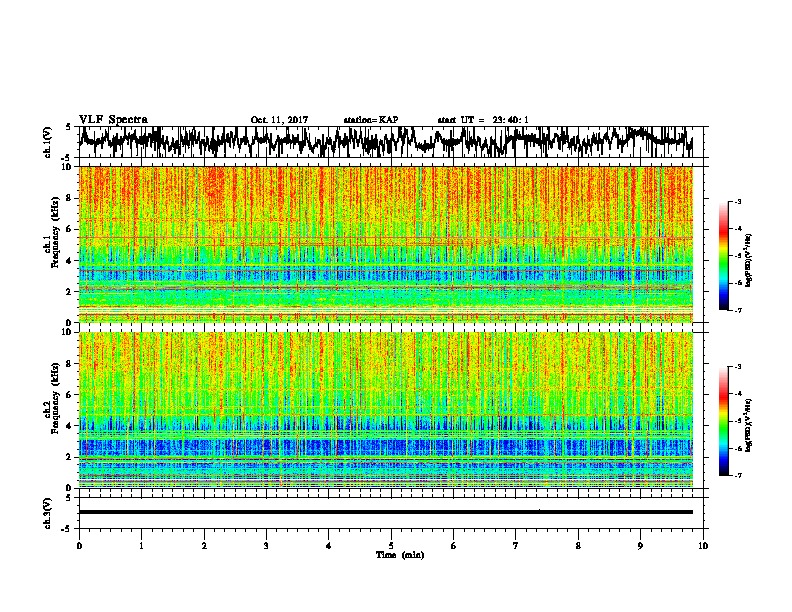Click time axis tick label "0"
Viewport: 792px width, 612px height.
[79, 546]
